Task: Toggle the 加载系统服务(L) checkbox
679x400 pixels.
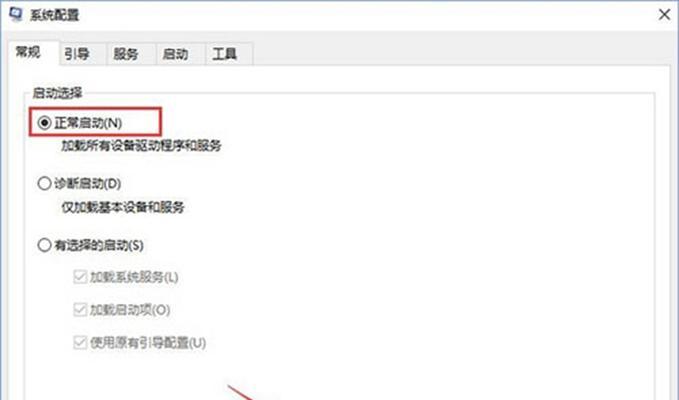Action: click(x=80, y=277)
